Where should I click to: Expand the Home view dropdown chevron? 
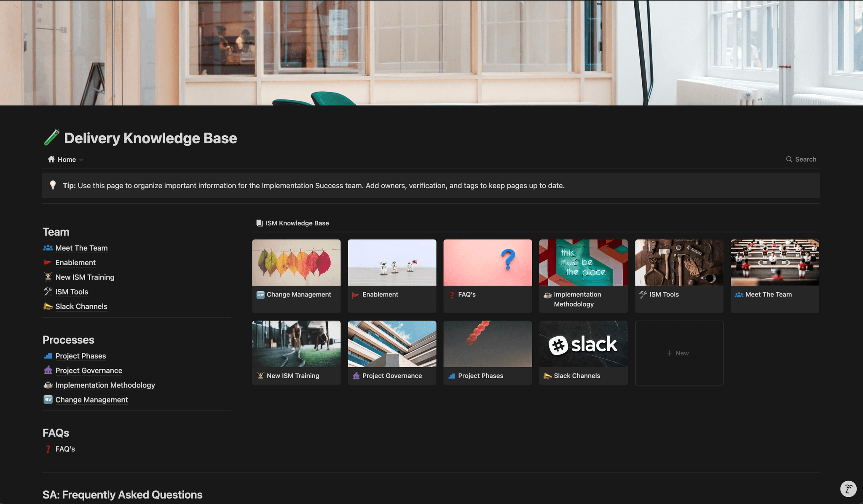point(81,160)
